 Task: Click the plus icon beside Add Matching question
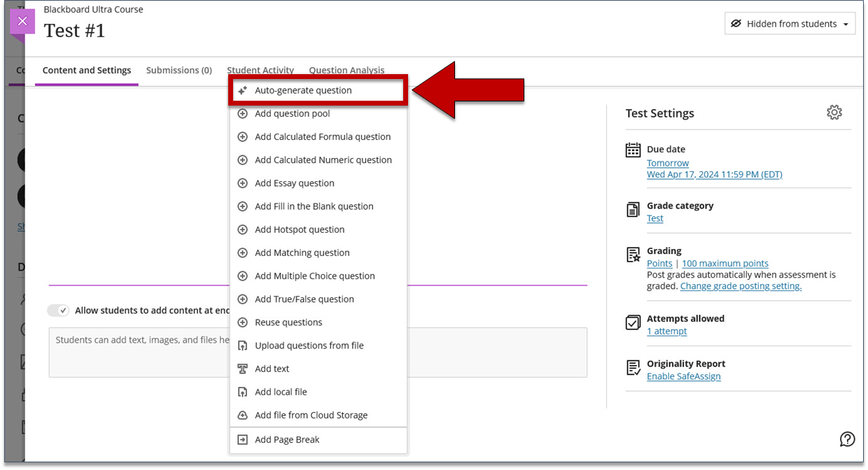pos(242,252)
